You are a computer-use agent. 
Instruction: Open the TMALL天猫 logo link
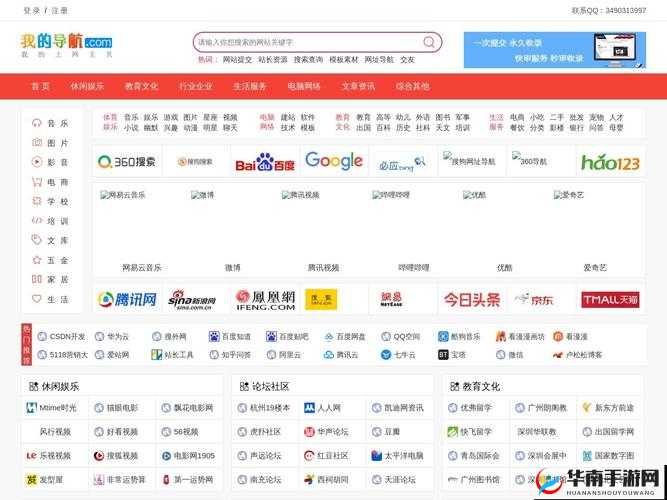pyautogui.click(x=610, y=300)
